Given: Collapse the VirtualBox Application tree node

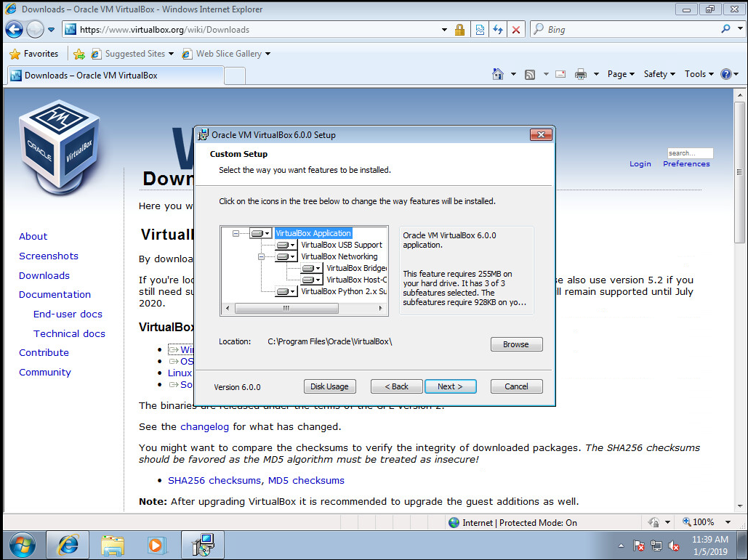Looking at the screenshot, I should click(x=236, y=233).
